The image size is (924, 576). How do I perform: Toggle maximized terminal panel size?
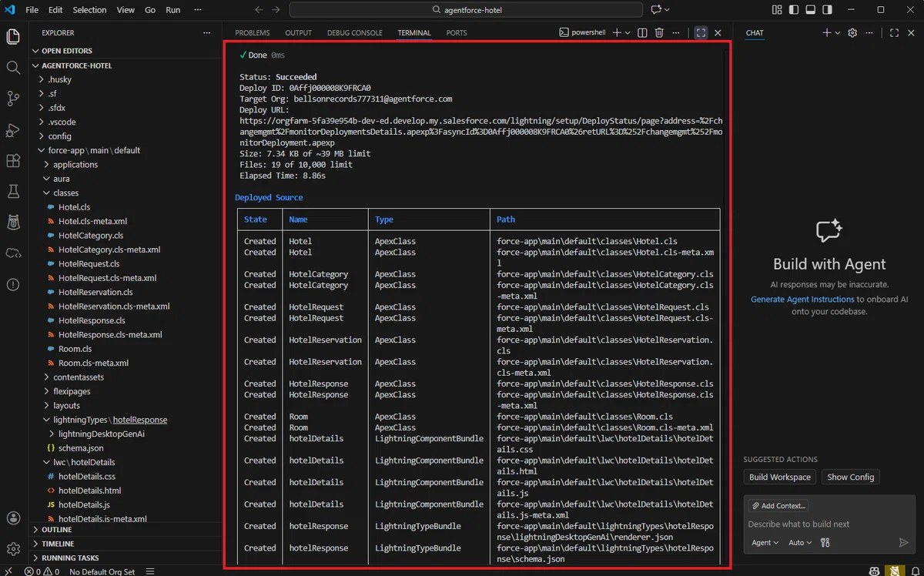pyautogui.click(x=700, y=33)
